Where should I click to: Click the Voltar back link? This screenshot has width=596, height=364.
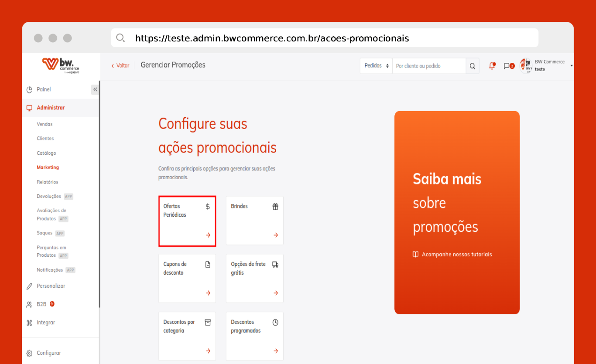(x=120, y=65)
